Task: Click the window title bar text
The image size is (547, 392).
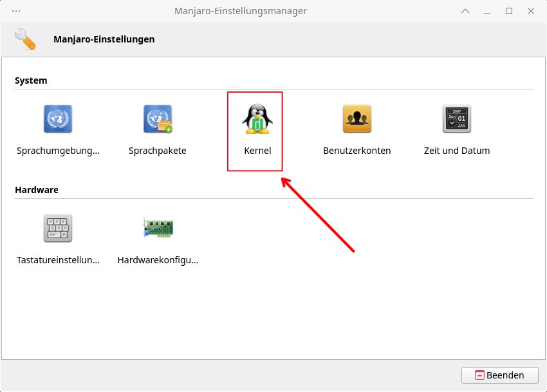Action: (x=241, y=11)
